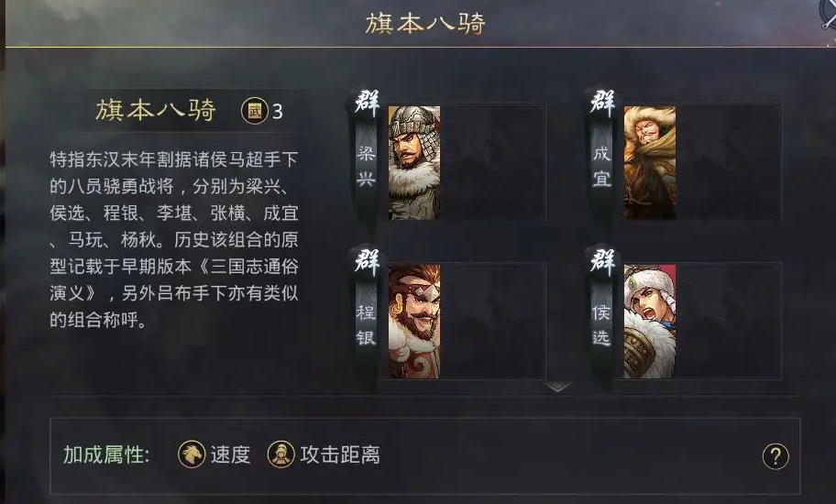Click the 梁兴 vertical name banner
The width and height of the screenshot is (836, 504).
(x=367, y=166)
